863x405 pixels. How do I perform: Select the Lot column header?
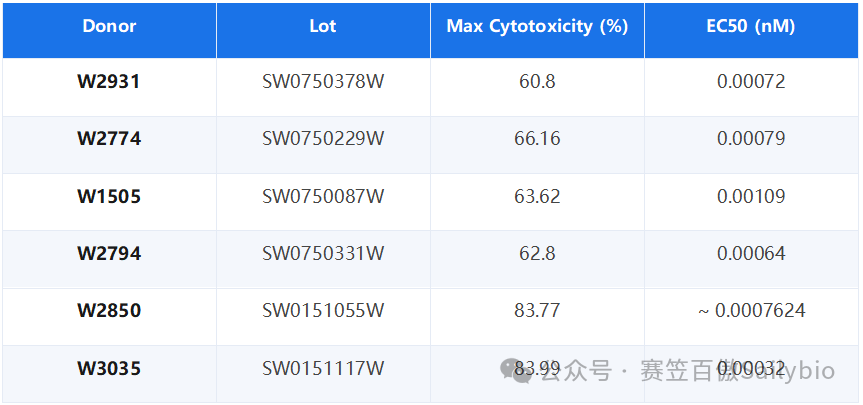[x=323, y=26]
